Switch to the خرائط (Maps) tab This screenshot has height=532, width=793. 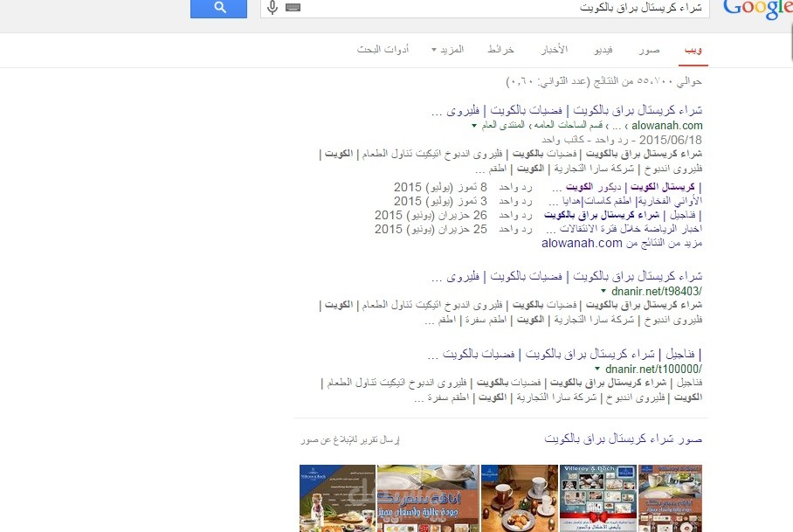point(500,50)
